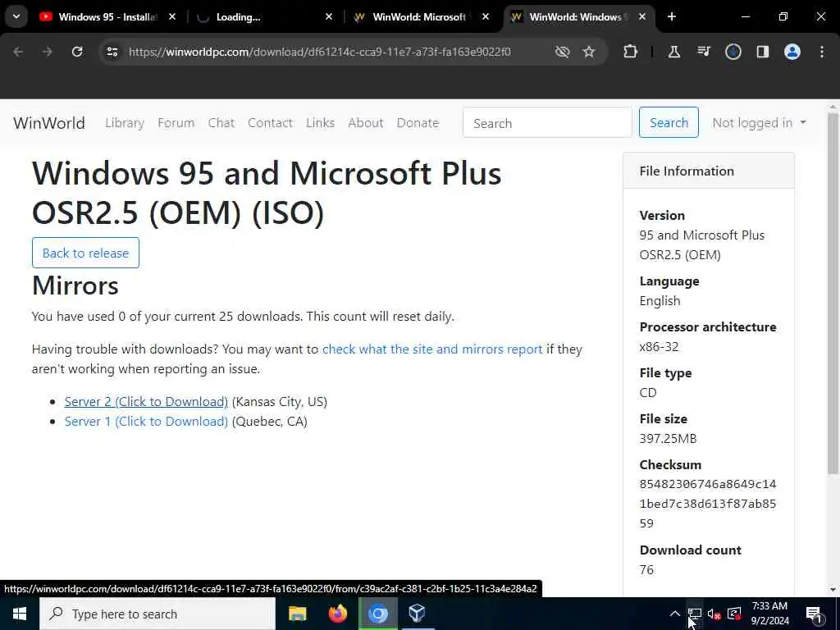Go forward to next page
840x630 pixels.
click(x=47, y=52)
